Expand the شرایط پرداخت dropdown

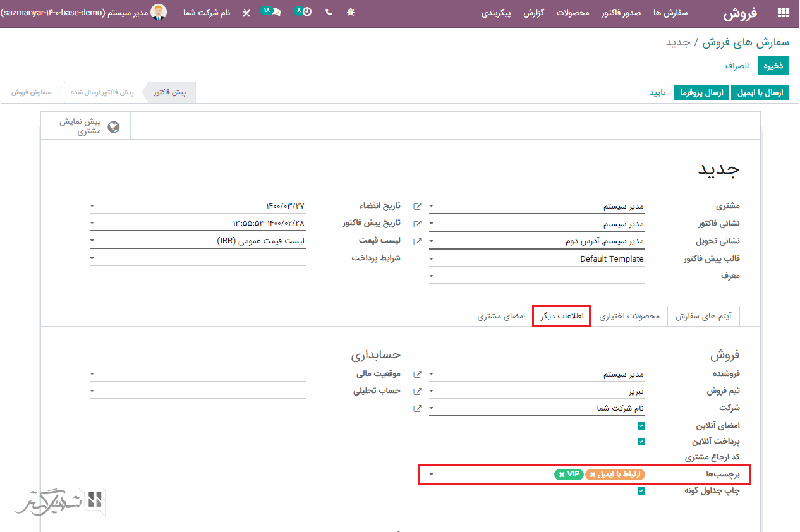[93, 258]
